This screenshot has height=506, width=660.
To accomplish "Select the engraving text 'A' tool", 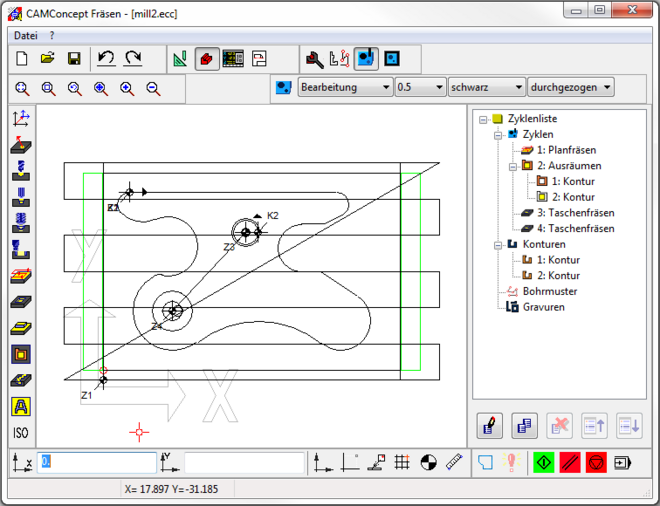I will click(x=20, y=406).
